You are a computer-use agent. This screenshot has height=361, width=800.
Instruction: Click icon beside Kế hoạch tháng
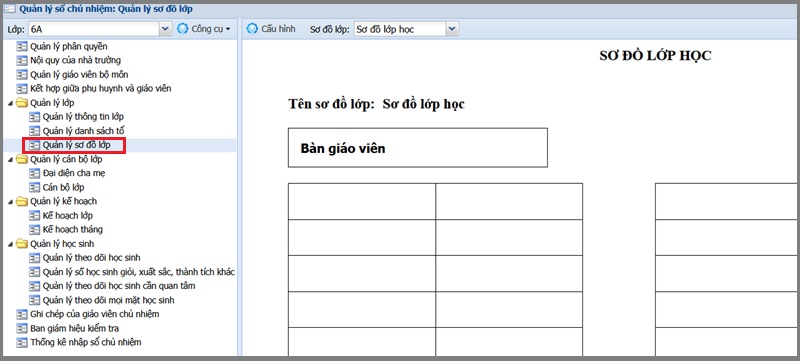(35, 229)
